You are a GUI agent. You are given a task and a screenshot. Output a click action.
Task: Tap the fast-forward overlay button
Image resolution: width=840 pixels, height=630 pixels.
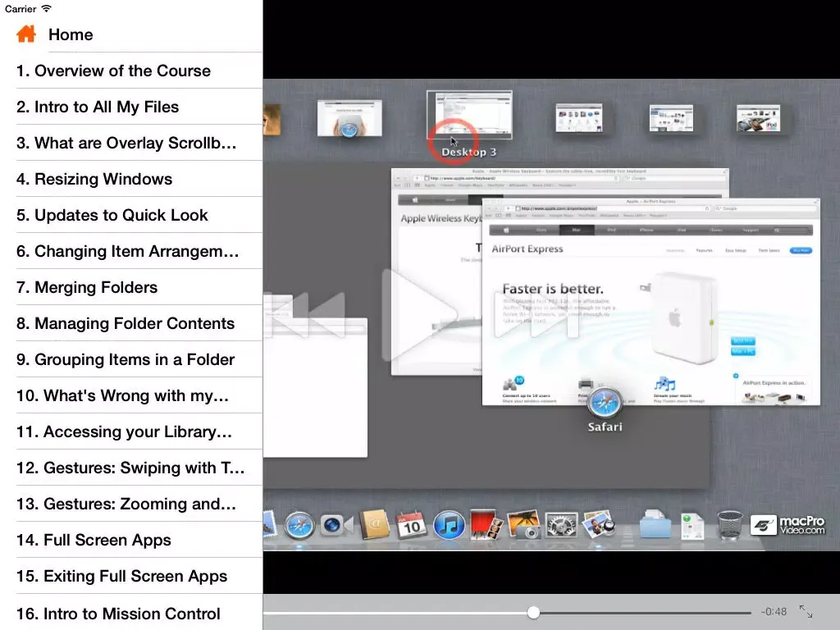[x=536, y=315]
